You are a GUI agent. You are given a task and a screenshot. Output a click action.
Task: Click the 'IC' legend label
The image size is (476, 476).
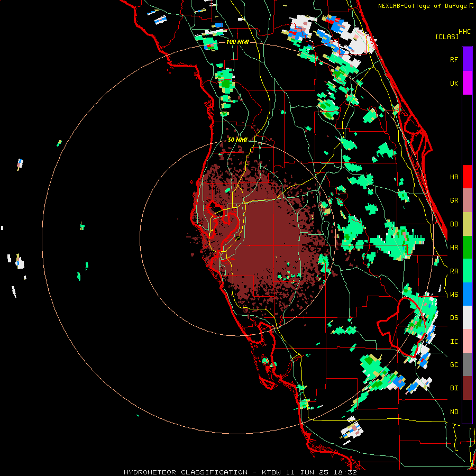[454, 342]
